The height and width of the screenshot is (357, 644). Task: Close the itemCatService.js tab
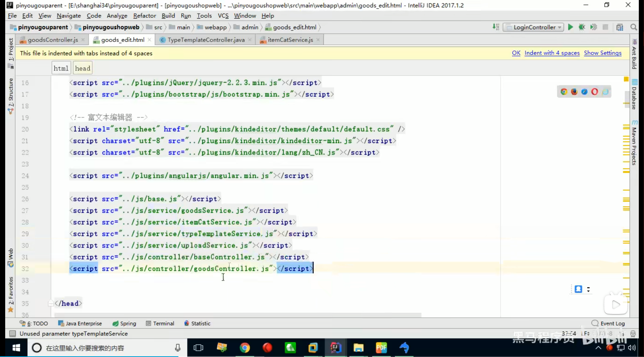(318, 40)
